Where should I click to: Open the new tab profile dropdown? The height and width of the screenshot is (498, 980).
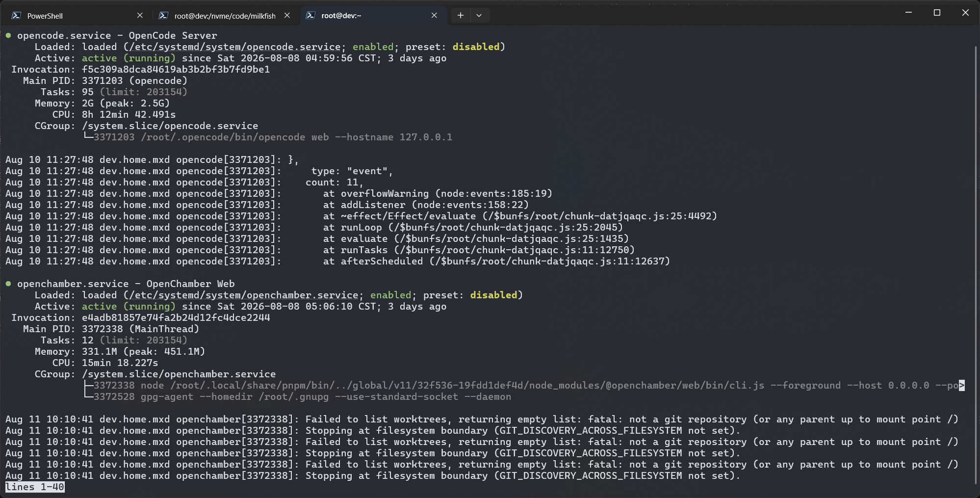(x=479, y=15)
